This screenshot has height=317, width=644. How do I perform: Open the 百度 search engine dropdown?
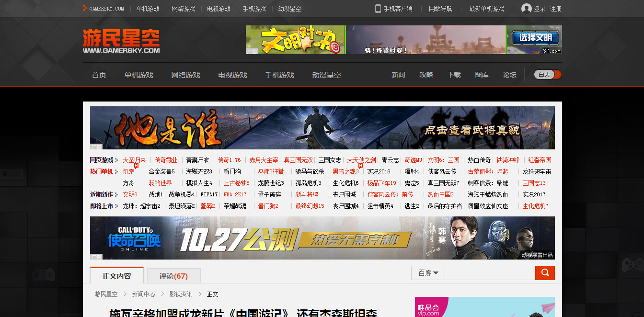click(428, 273)
